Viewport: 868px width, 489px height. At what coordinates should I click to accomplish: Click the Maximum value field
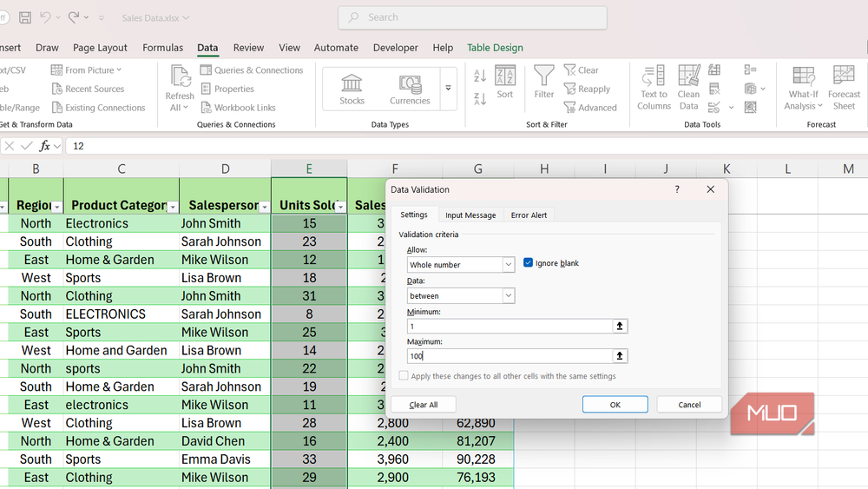(510, 356)
